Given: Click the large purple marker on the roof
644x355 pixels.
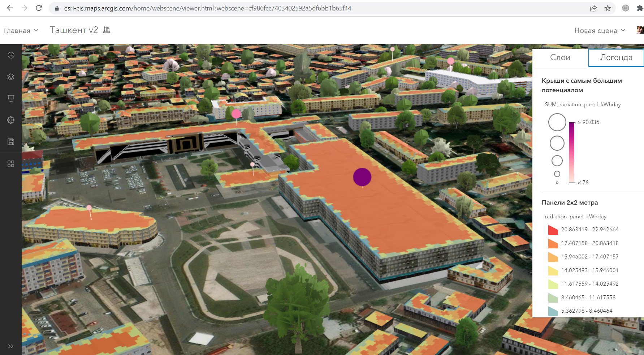Looking at the screenshot, I should [x=362, y=177].
